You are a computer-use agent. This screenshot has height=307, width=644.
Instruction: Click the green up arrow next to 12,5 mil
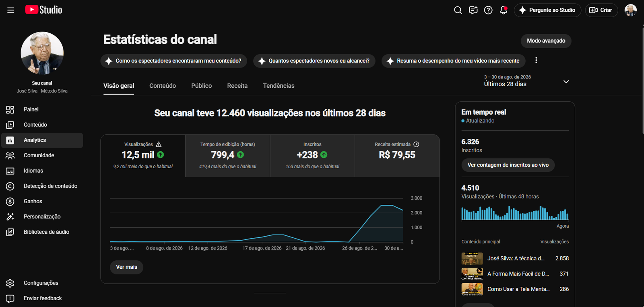[x=161, y=155]
